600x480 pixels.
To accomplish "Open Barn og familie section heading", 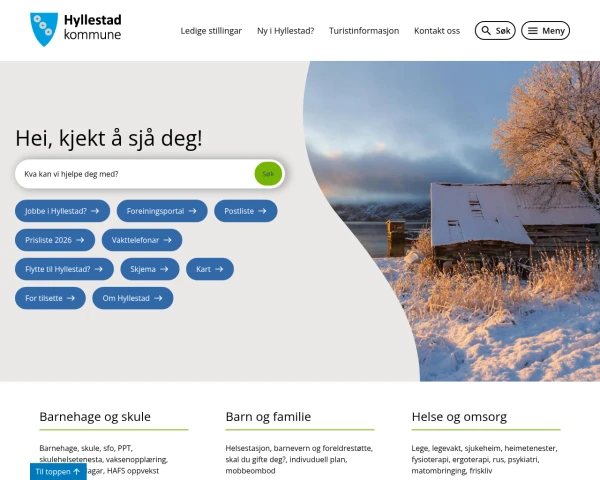I will [x=268, y=416].
